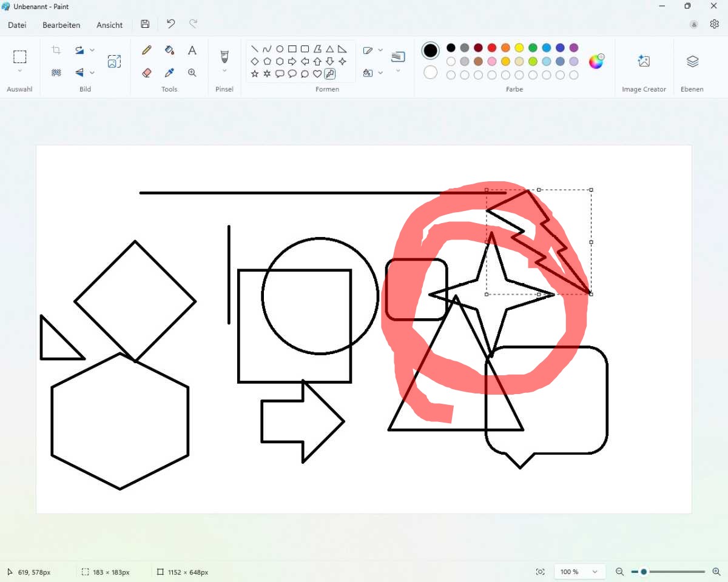Activate Color 2 white secondary circle
The width and height of the screenshot is (728, 582).
click(430, 73)
